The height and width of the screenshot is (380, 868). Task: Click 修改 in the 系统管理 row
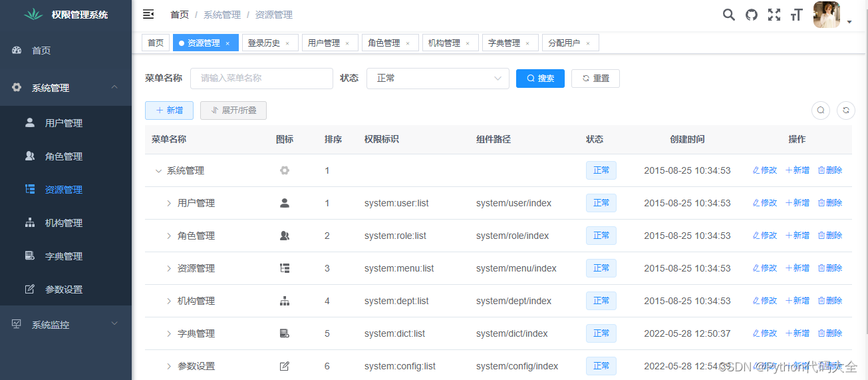[x=765, y=170]
